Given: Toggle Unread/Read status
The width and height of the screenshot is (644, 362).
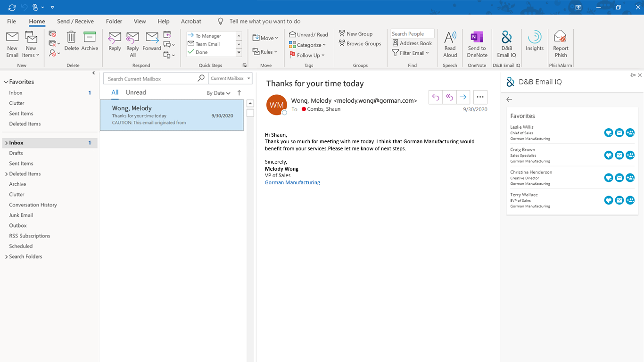Looking at the screenshot, I should 308,34.
